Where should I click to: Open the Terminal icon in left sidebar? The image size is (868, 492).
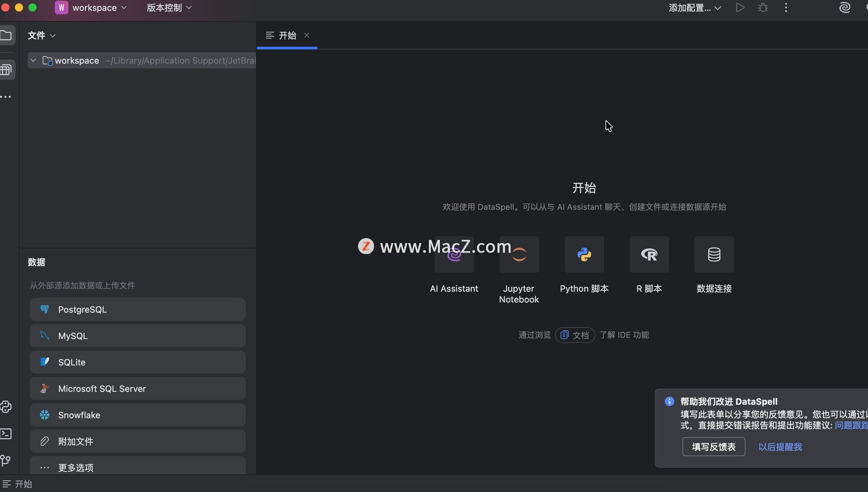pyautogui.click(x=6, y=434)
